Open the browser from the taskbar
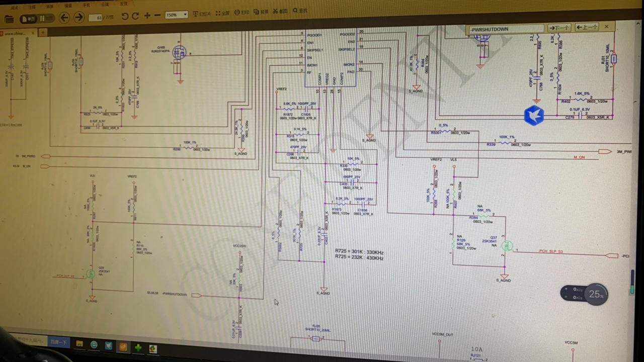Viewport: 644px width, 362px height. click(x=94, y=345)
